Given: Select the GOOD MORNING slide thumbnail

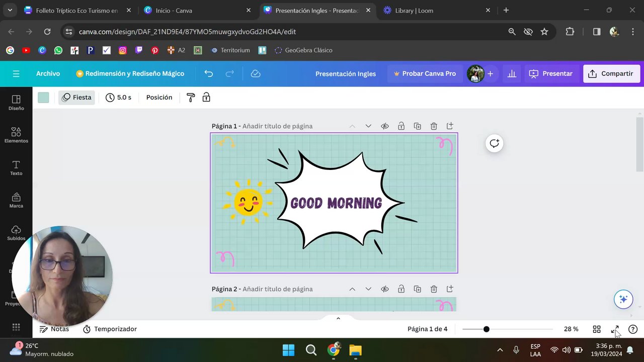Looking at the screenshot, I should (x=334, y=203).
